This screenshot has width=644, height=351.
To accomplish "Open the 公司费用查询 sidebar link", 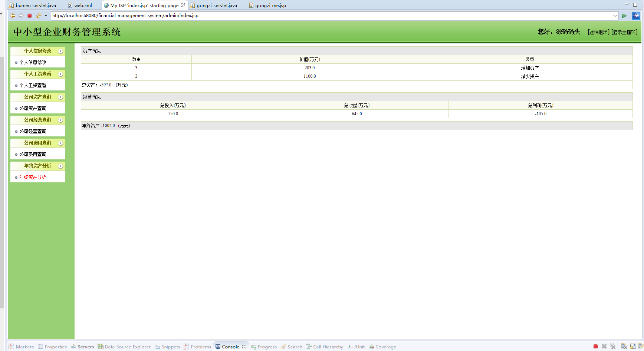I will coord(33,154).
